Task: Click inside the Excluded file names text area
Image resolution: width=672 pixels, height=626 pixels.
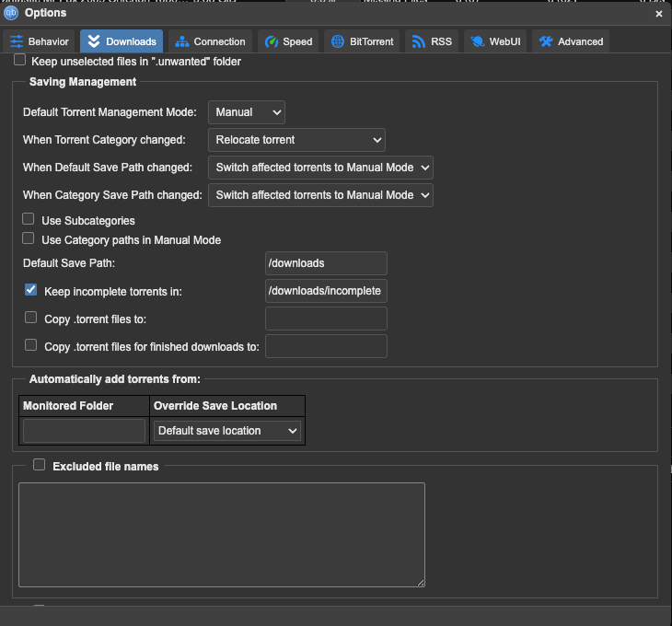Action: tap(222, 535)
